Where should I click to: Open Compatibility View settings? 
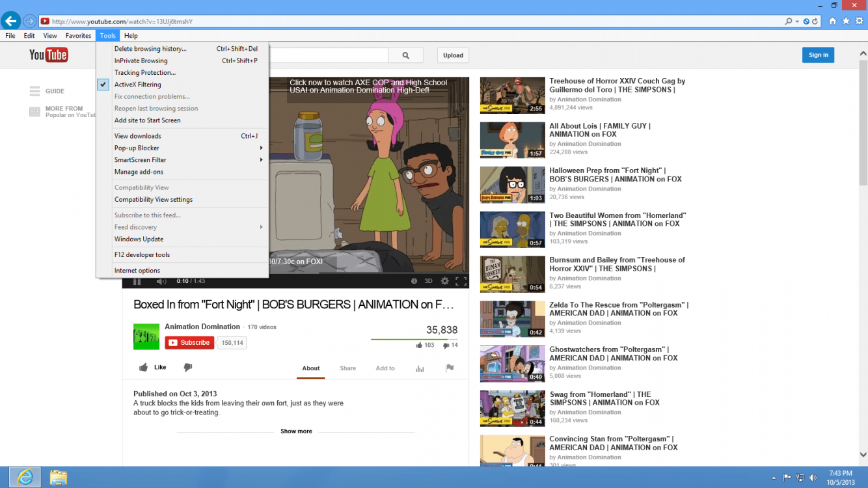click(182, 200)
